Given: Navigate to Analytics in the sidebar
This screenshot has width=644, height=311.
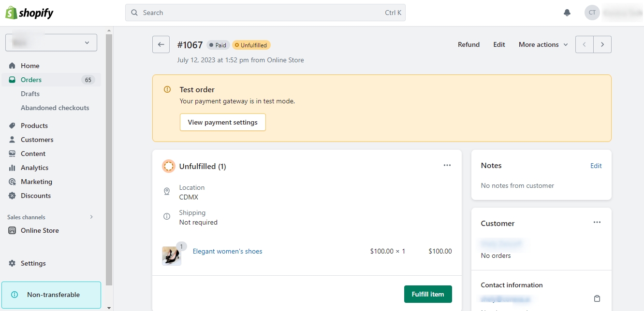Looking at the screenshot, I should pos(34,168).
